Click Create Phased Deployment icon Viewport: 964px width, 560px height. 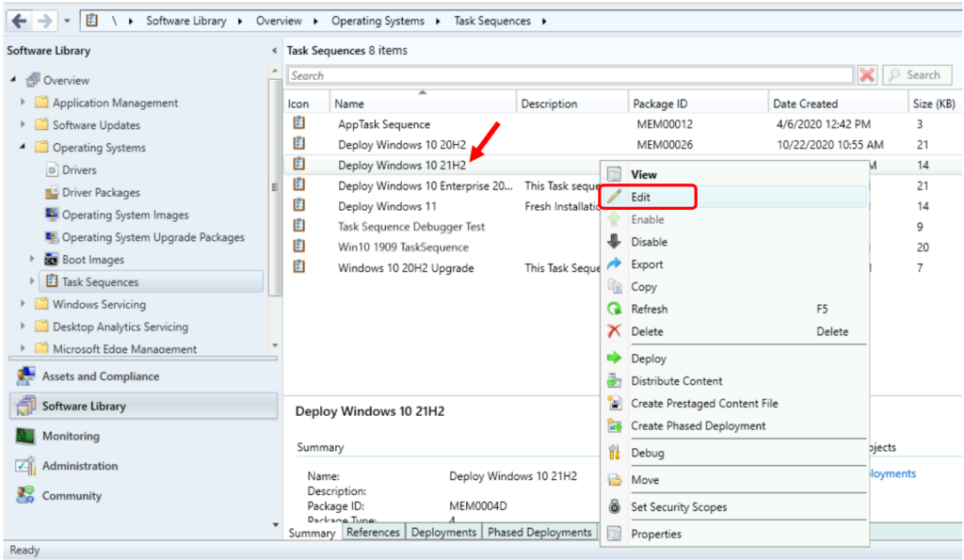[x=614, y=425]
